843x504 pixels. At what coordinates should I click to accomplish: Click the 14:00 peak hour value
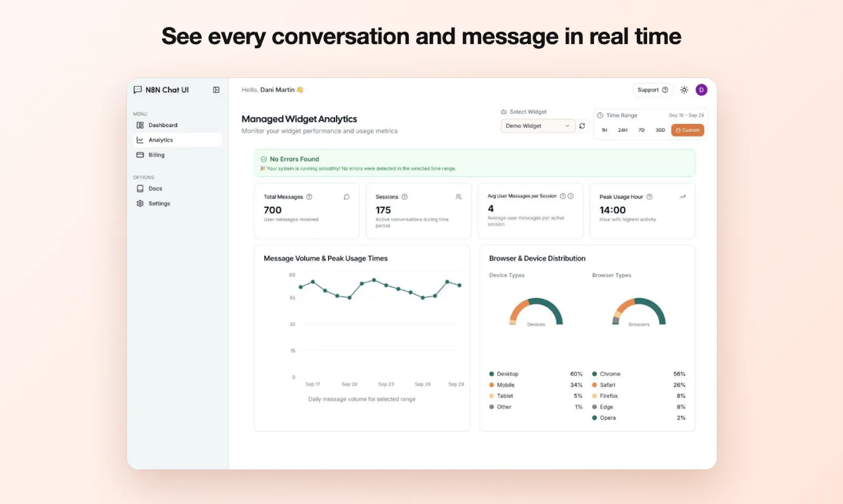612,210
